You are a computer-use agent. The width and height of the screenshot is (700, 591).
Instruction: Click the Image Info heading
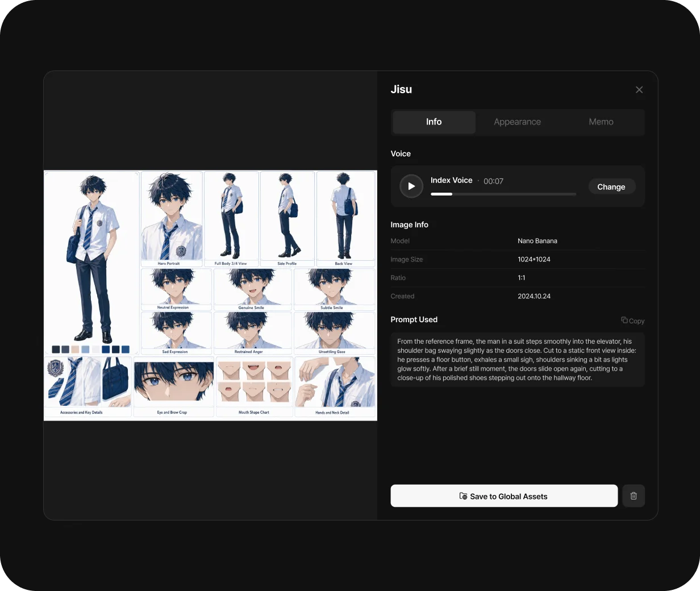[410, 224]
